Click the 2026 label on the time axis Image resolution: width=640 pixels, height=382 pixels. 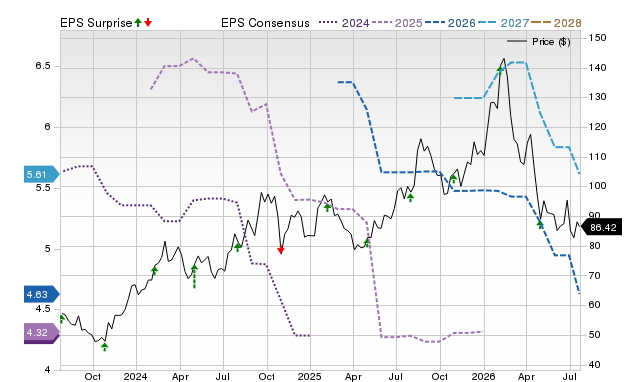point(483,376)
